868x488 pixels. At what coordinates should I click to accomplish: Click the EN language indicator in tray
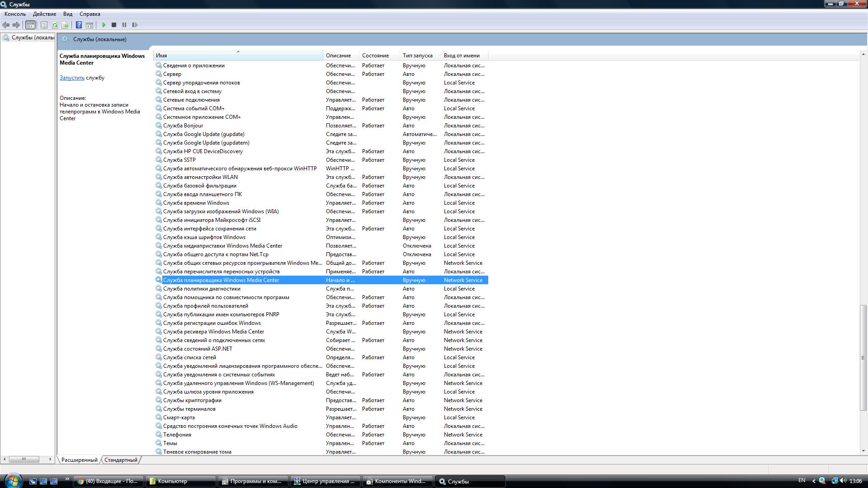tap(802, 480)
